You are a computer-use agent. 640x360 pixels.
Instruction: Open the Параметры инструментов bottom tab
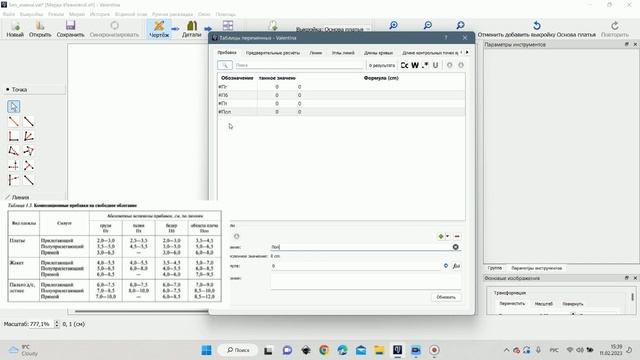(x=536, y=268)
